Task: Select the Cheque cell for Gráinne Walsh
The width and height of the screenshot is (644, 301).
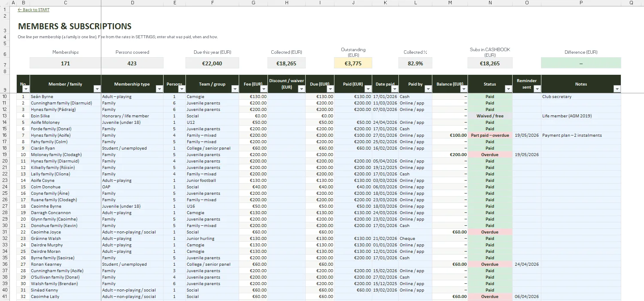Action: 415,239
